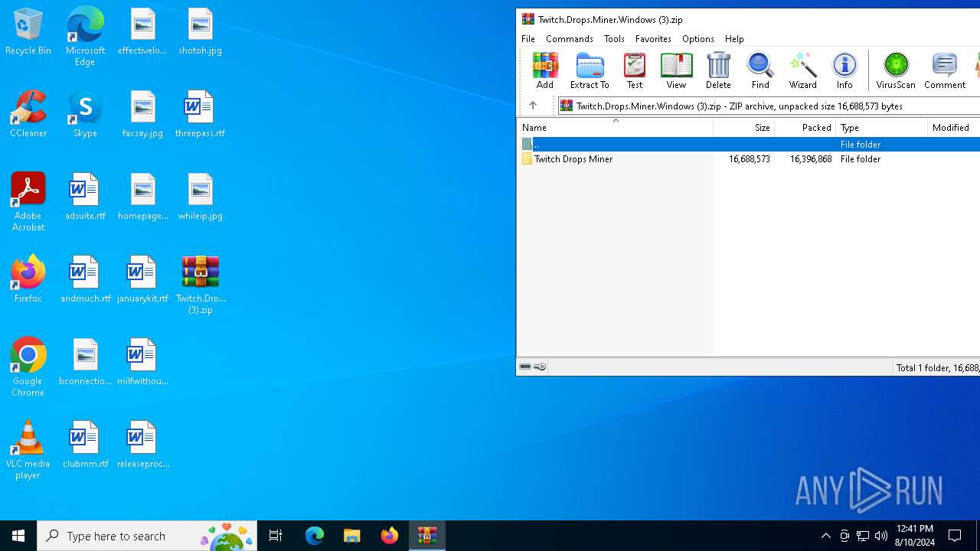The image size is (980, 551).
Task: Select the januarykit.rtf desktop file
Action: pyautogui.click(x=142, y=279)
